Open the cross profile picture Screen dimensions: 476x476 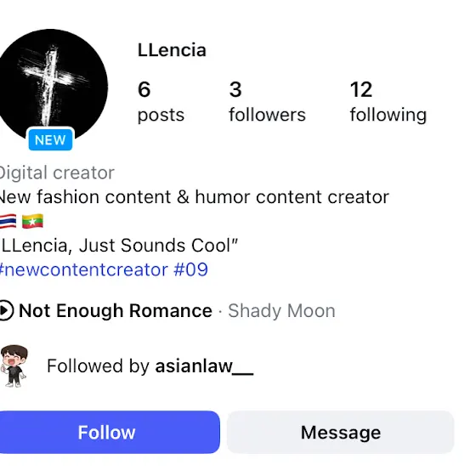click(52, 83)
